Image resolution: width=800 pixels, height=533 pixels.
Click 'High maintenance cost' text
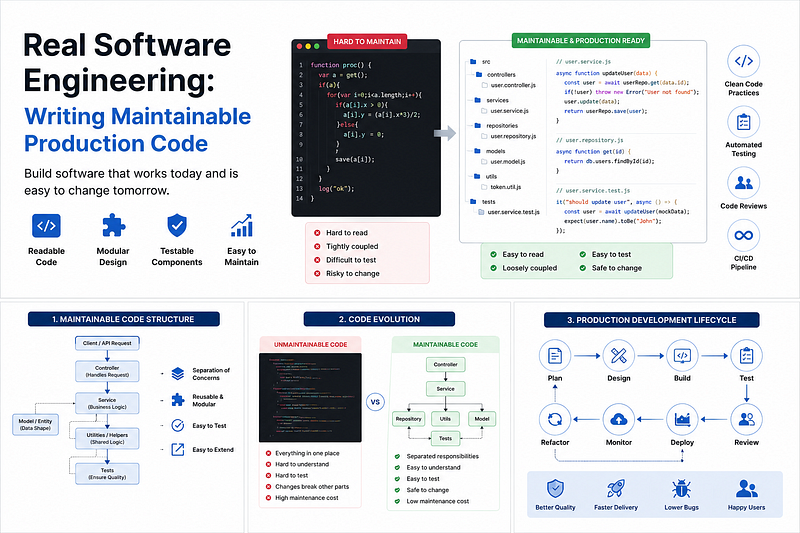click(307, 498)
